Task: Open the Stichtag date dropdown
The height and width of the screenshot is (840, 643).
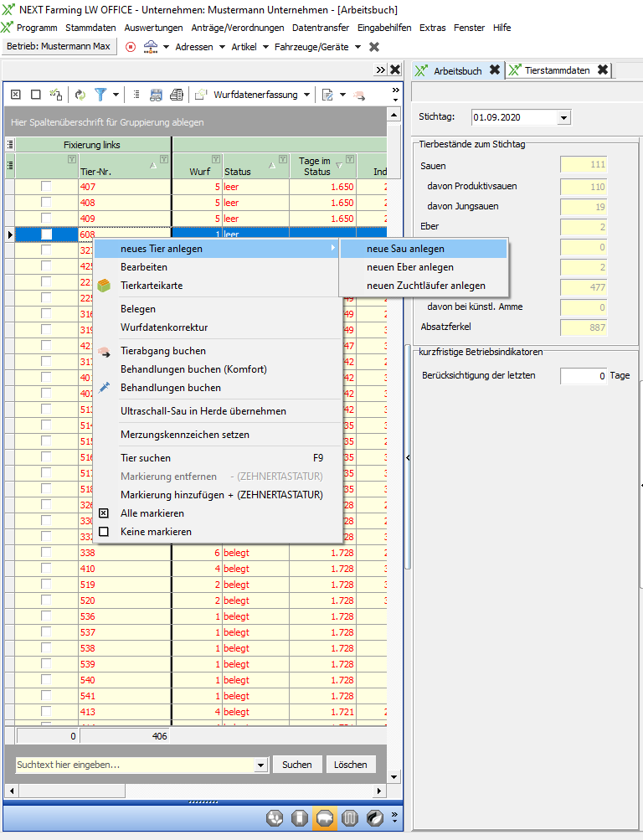Action: (563, 118)
